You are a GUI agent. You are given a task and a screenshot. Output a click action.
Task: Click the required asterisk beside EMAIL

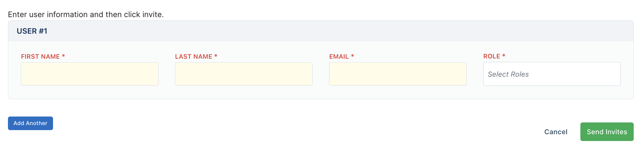(352, 56)
